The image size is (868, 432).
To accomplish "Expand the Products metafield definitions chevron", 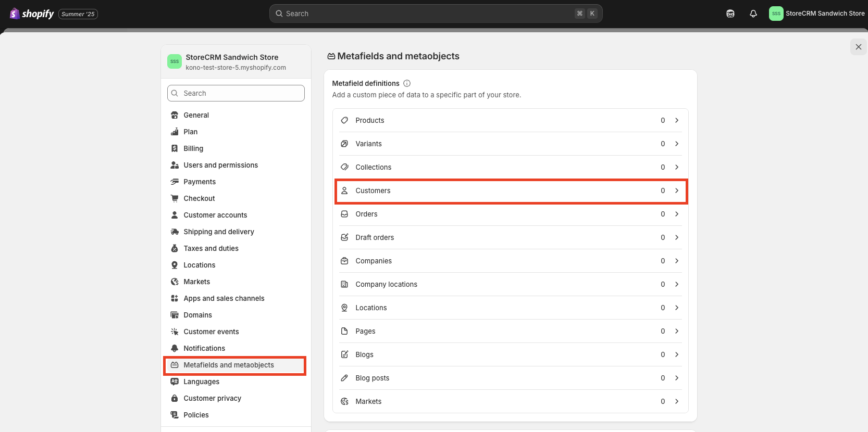I will 677,120.
